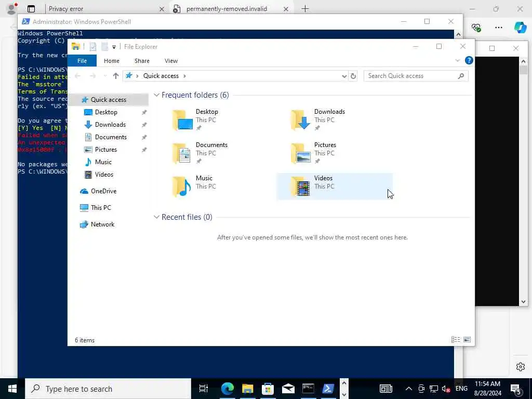Click the Up one level arrow
This screenshot has width=532, height=399.
tap(116, 76)
